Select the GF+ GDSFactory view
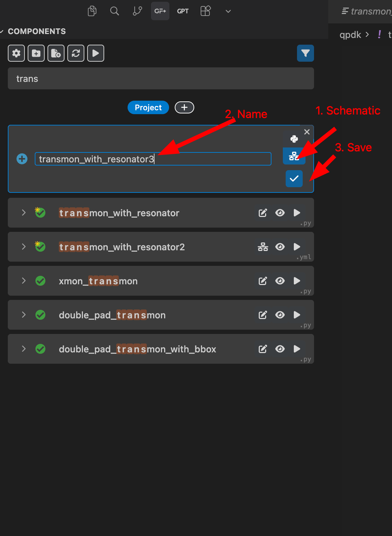Viewport: 392px width, 536px height. pyautogui.click(x=160, y=11)
